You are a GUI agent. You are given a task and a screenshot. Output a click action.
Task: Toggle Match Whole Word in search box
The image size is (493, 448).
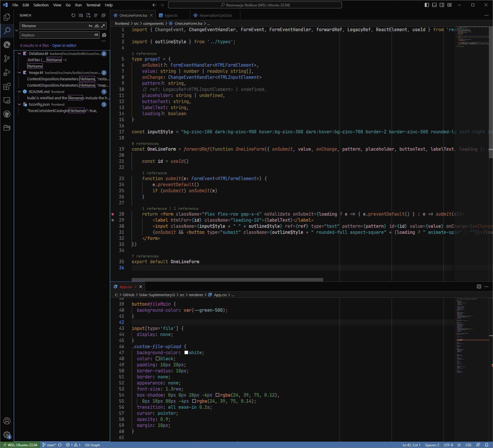point(97,26)
